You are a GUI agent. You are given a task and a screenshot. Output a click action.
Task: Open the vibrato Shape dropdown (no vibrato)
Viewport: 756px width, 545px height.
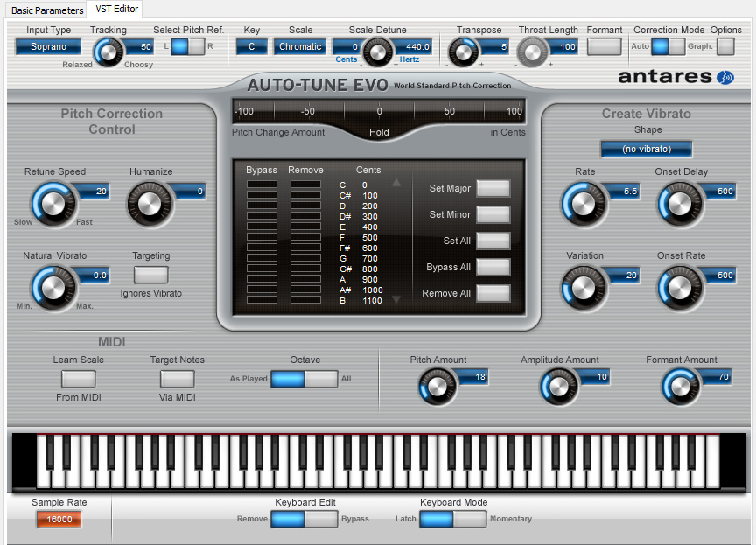click(646, 149)
